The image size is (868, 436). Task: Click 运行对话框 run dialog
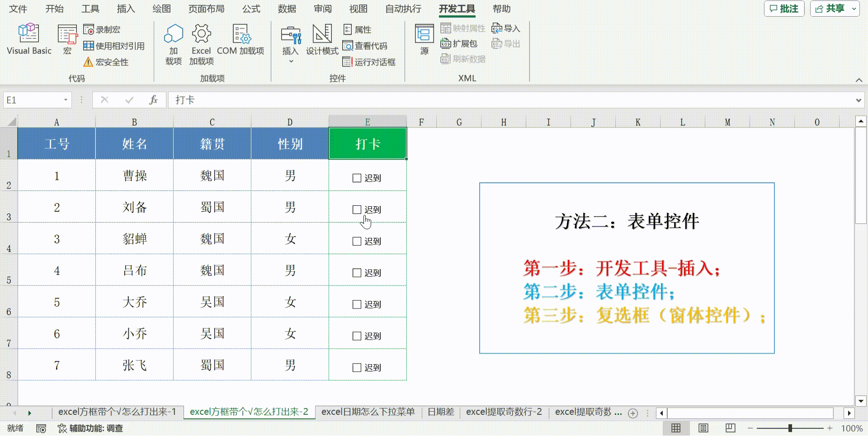[369, 62]
